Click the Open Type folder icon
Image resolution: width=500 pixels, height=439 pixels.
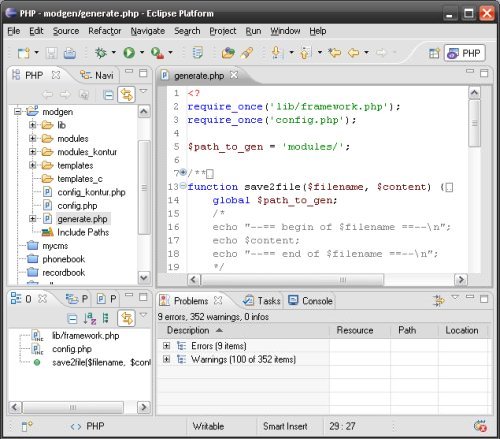[228, 53]
